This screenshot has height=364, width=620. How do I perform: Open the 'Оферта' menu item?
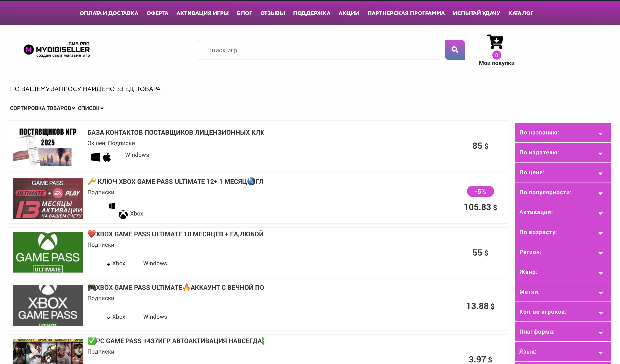pos(157,13)
